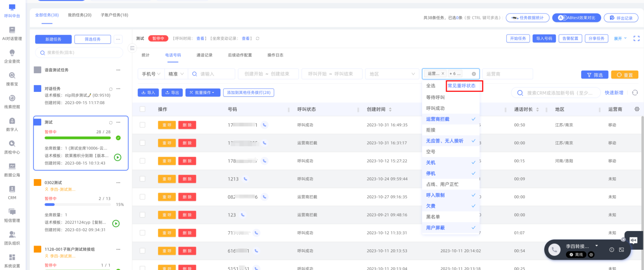Toggle the 关机 option in status dropdown
Image resolution: width=644 pixels, height=270 pixels.
450,163
